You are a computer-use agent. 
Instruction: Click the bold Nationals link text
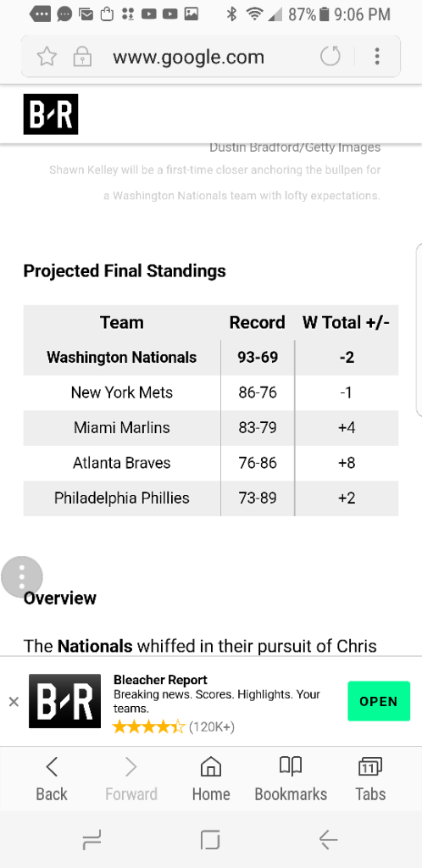click(95, 646)
